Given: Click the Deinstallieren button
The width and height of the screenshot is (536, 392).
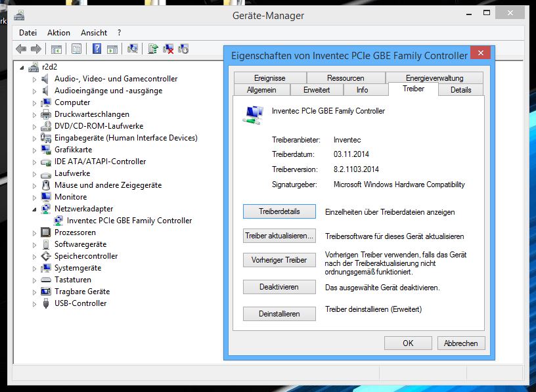Looking at the screenshot, I should click(279, 314).
